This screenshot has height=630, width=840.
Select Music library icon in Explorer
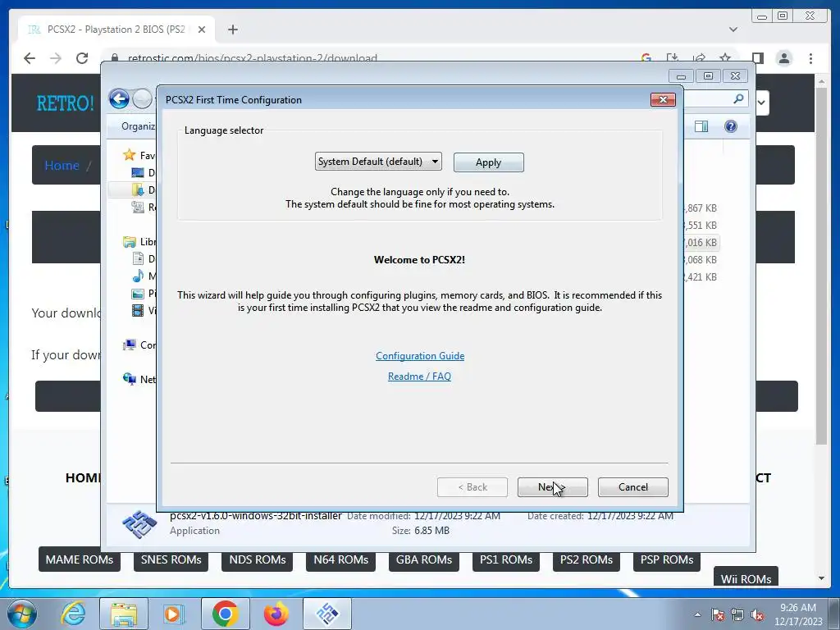click(x=138, y=276)
